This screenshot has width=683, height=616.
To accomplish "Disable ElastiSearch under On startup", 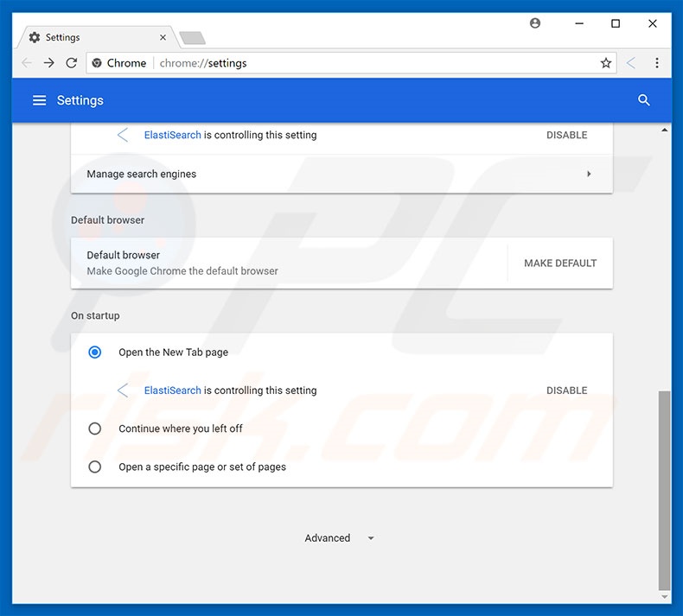I will pos(566,391).
